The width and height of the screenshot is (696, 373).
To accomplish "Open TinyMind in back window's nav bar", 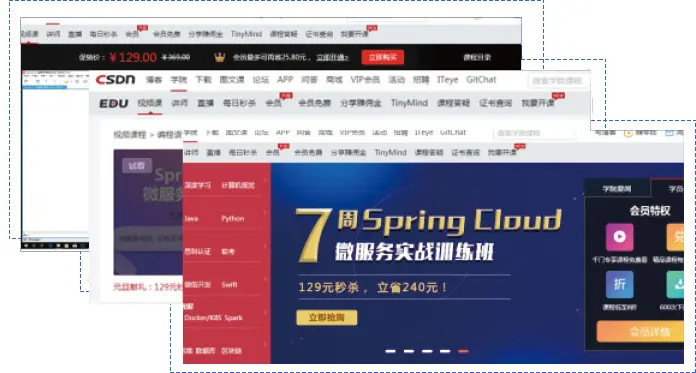I will [246, 34].
